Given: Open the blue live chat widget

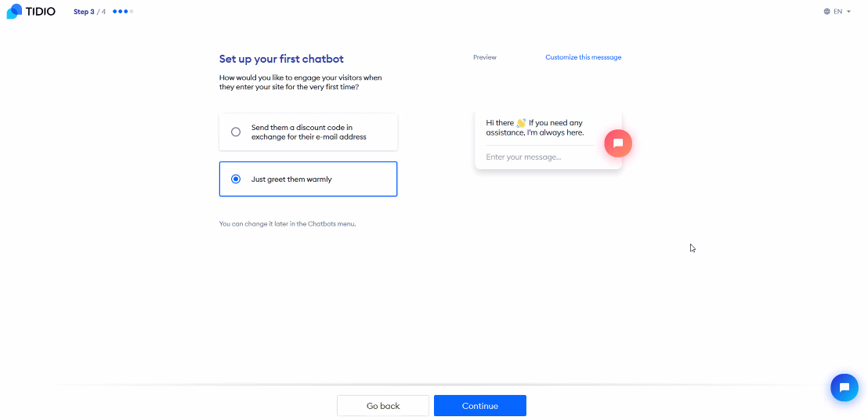Looking at the screenshot, I should click(x=844, y=387).
